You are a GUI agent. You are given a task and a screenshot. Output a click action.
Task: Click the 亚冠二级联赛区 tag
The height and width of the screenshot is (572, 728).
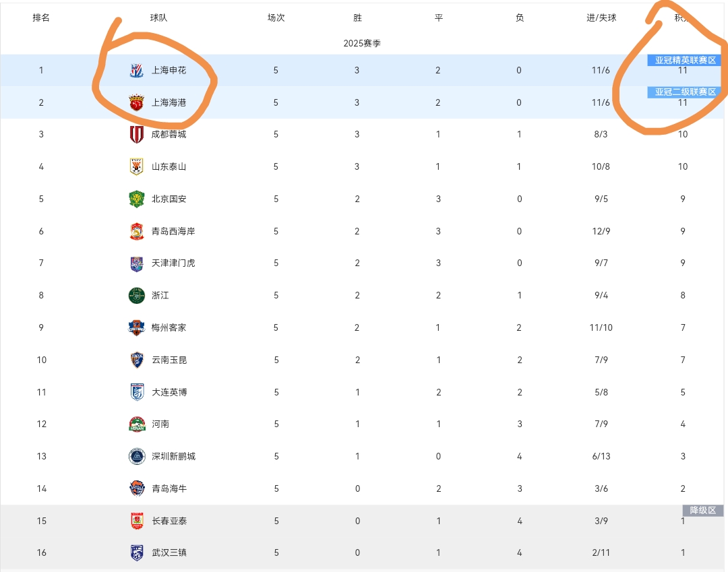(x=686, y=92)
